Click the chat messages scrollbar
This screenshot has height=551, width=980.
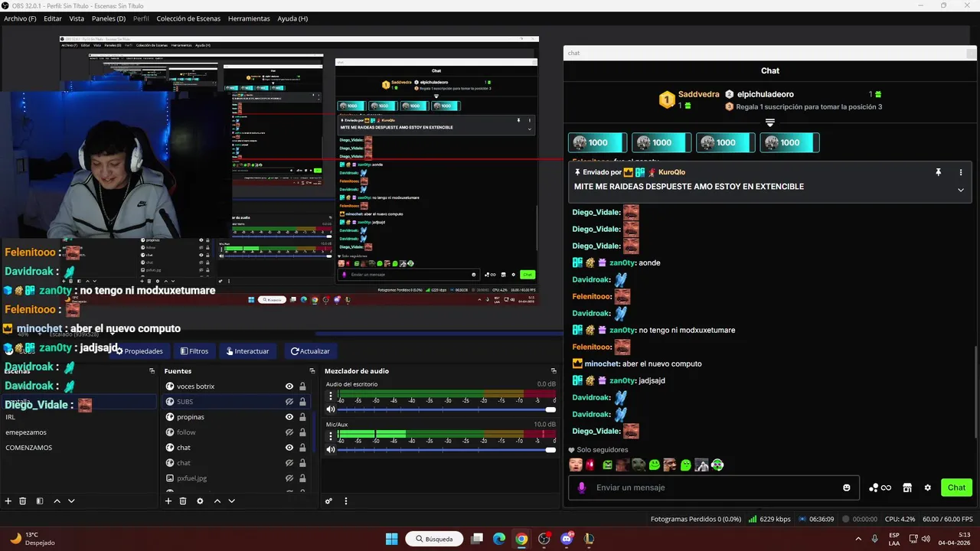[975, 393]
